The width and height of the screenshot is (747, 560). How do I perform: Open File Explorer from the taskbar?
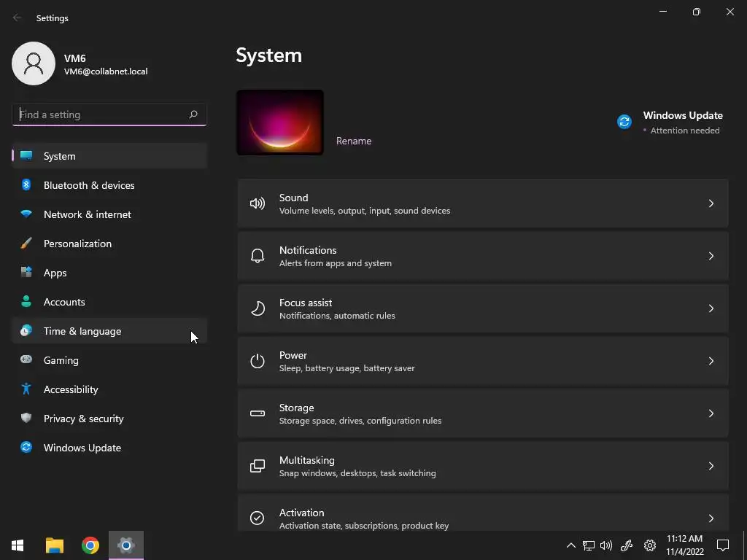pyautogui.click(x=54, y=545)
